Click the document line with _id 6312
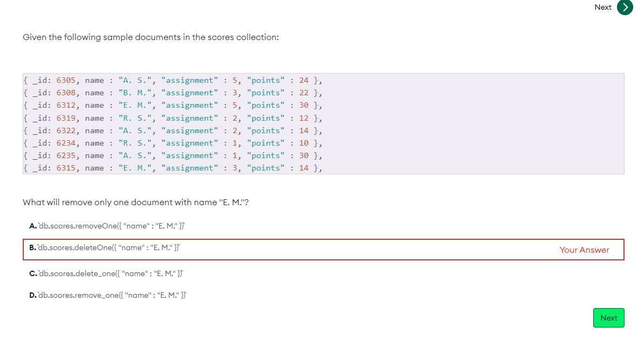Image resolution: width=644 pixels, height=340 pixels. [173, 106]
